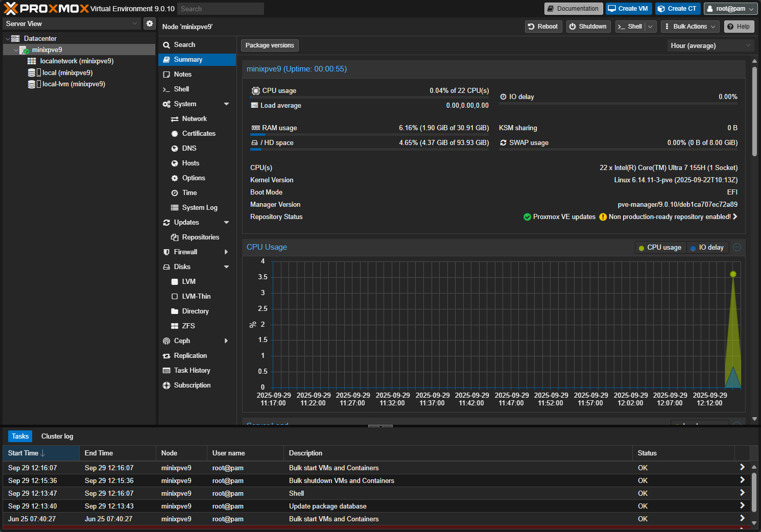
Task: Open the DNS settings icon
Action: click(x=176, y=148)
